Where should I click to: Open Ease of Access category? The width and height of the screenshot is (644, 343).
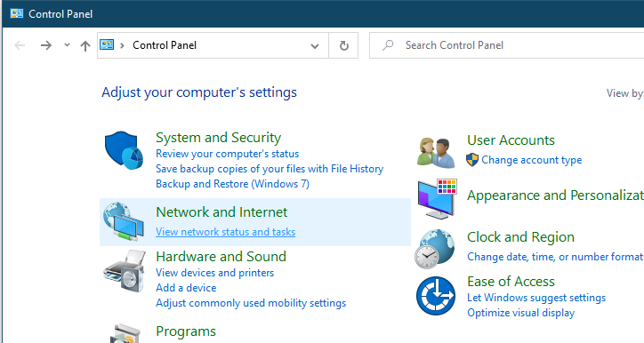tap(511, 282)
